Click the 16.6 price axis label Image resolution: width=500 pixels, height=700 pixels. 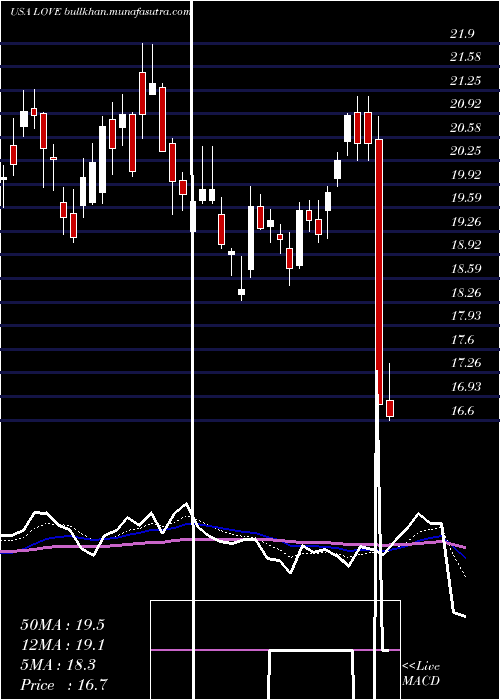coord(462,410)
